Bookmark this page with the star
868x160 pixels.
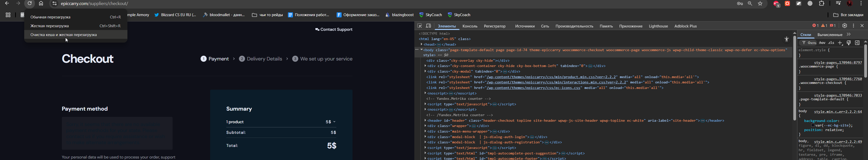click(761, 4)
